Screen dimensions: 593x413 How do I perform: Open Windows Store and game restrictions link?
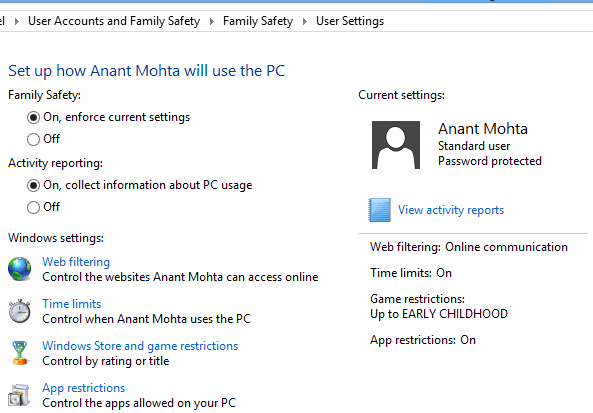[x=140, y=346]
